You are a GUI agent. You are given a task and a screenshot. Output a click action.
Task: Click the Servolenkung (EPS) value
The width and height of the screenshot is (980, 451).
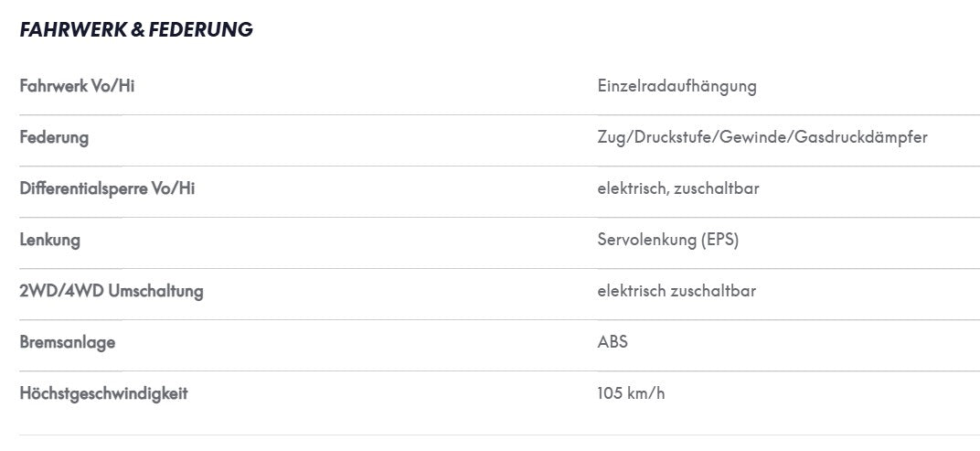(668, 241)
